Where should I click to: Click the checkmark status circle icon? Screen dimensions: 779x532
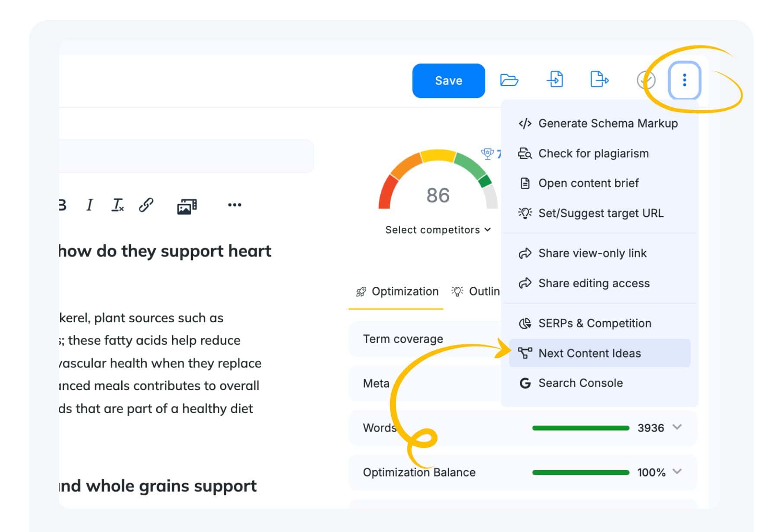tap(646, 80)
